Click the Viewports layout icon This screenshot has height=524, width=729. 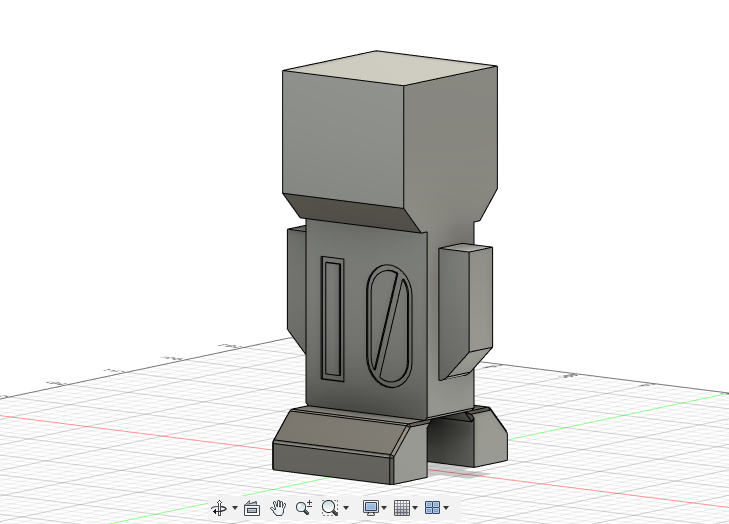[x=432, y=508]
